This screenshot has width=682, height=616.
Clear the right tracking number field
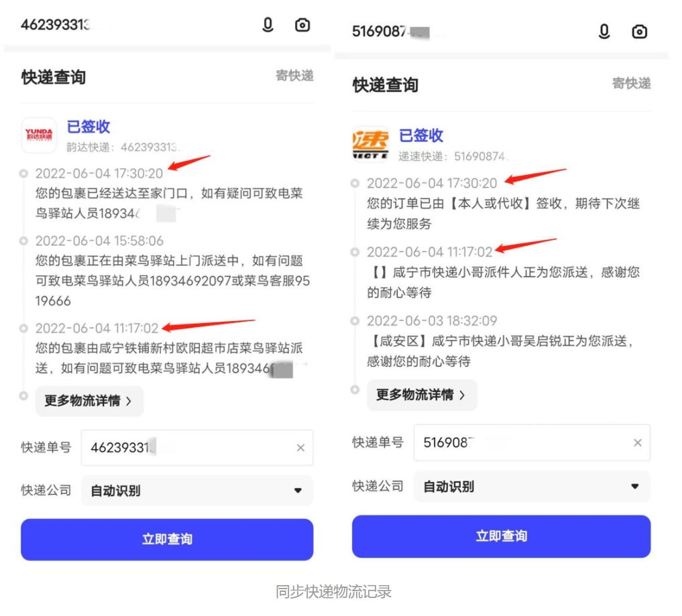[638, 442]
